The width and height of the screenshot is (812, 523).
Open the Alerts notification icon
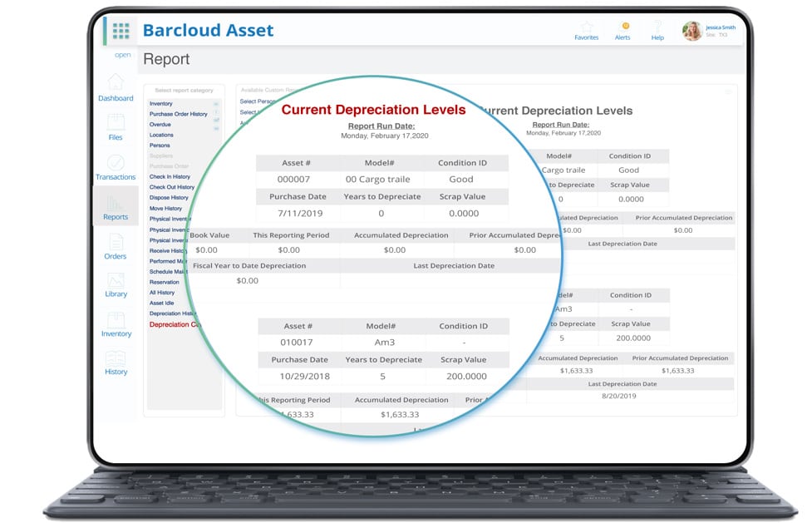[x=625, y=26]
